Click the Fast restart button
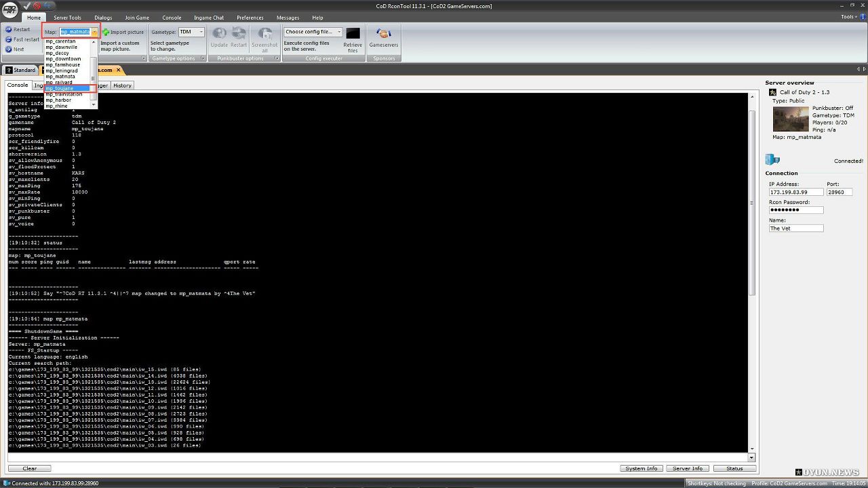Screen dimensions: 868x488 pos(22,39)
